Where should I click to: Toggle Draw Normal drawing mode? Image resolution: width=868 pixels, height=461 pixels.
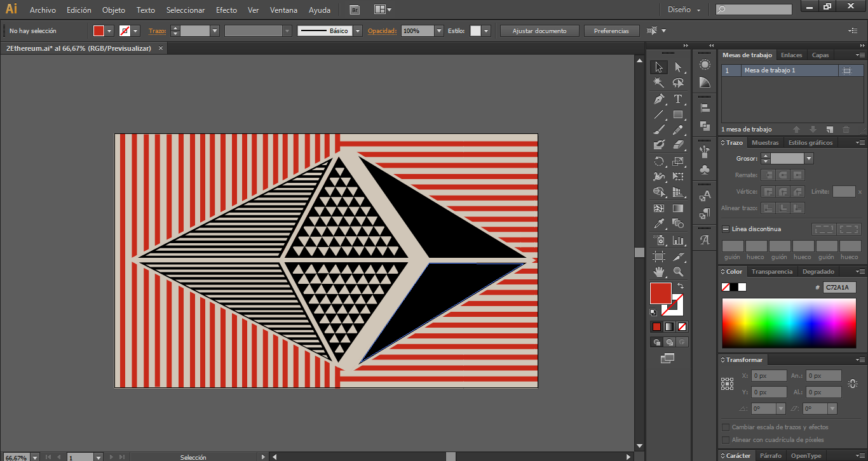(x=656, y=342)
